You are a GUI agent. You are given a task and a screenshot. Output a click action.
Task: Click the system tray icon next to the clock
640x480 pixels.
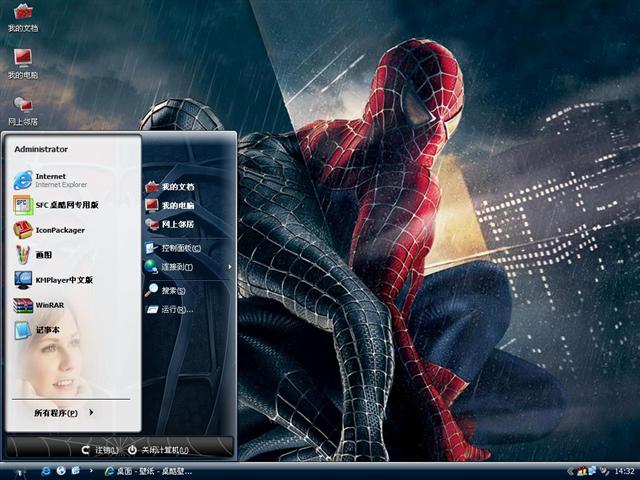(x=604, y=471)
